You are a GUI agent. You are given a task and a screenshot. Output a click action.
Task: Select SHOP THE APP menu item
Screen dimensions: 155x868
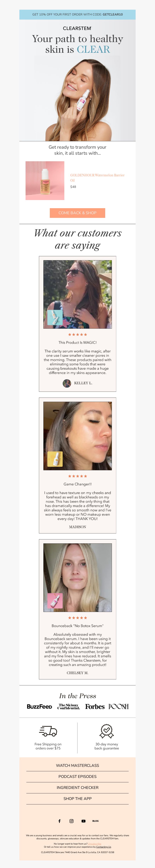click(77, 799)
